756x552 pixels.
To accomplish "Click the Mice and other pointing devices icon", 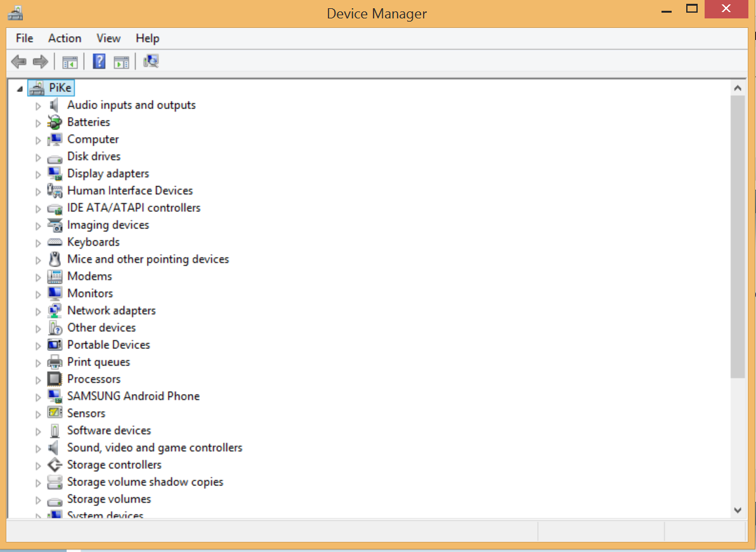I will (x=55, y=259).
